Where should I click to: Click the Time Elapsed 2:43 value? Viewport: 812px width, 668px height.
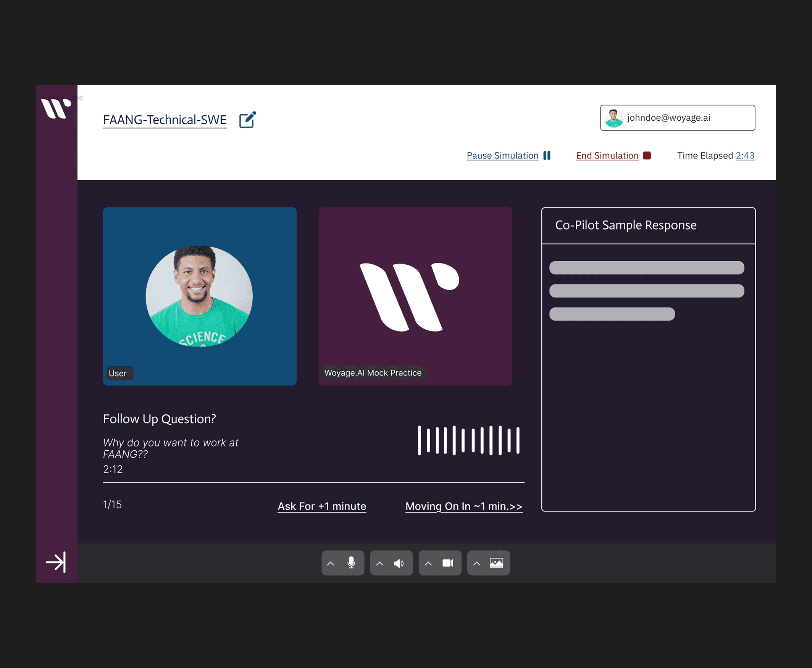[x=745, y=155]
